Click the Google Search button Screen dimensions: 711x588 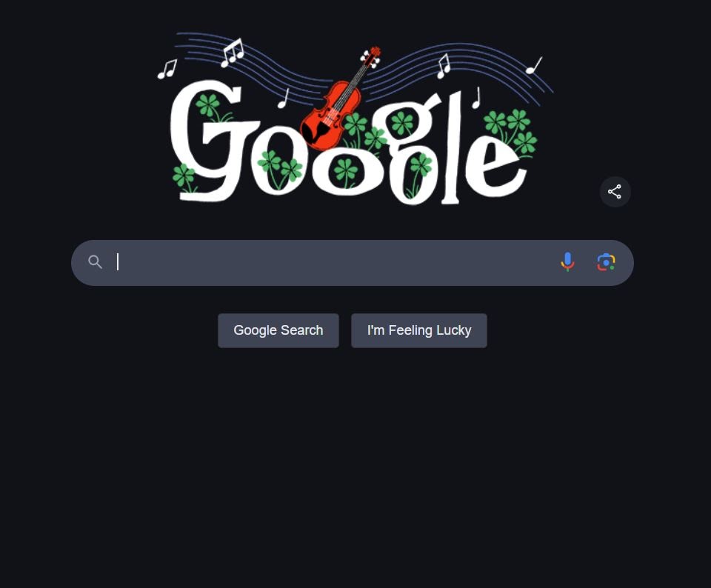coord(278,330)
